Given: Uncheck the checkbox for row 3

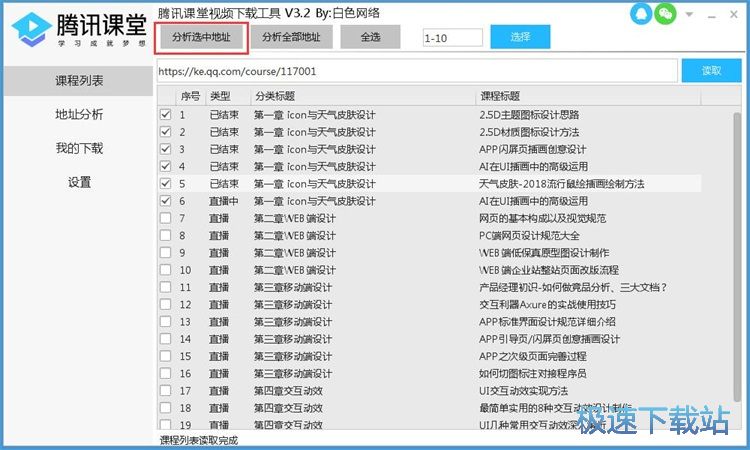Looking at the screenshot, I should coord(165,149).
